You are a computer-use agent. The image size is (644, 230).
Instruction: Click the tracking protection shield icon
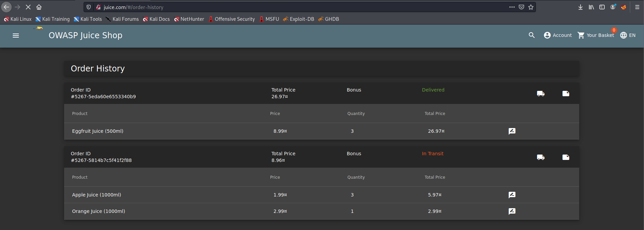click(89, 7)
